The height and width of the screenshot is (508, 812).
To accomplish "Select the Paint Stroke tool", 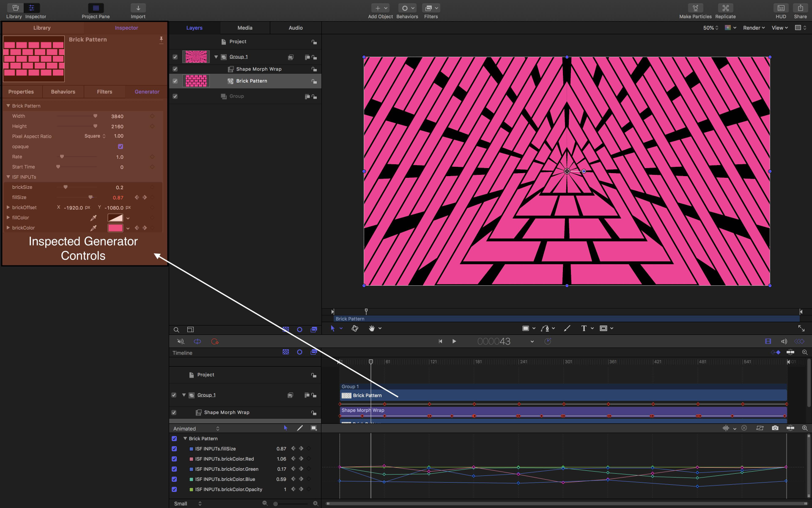I will (x=567, y=329).
